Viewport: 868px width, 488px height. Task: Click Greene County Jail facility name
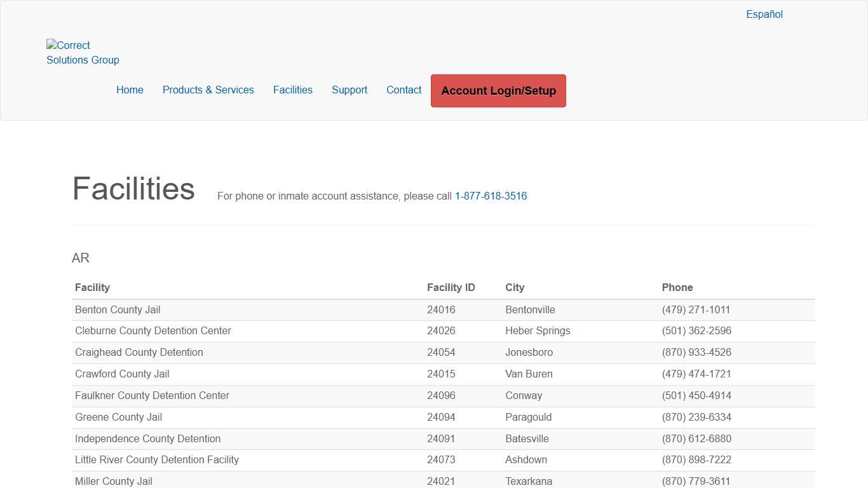[118, 417]
